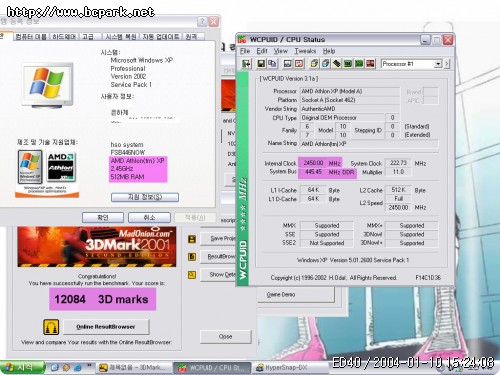Click the yellow Save Project icon

(192, 239)
